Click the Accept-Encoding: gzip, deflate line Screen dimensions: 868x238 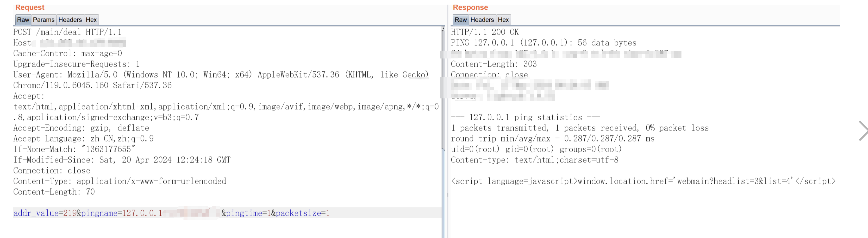[81, 128]
